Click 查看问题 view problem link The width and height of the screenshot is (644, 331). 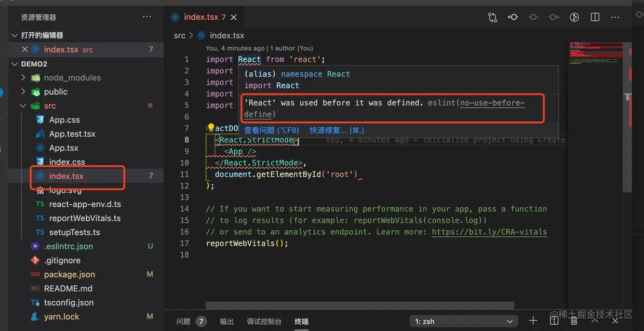point(272,130)
